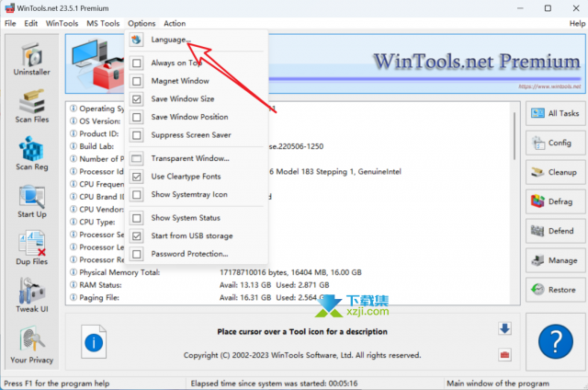Toggle Suppress Screen Saver checkbox
588x390 pixels.
pyautogui.click(x=137, y=135)
